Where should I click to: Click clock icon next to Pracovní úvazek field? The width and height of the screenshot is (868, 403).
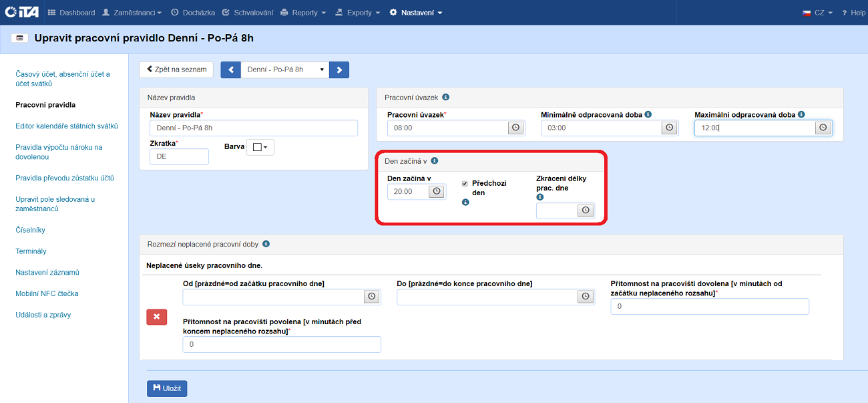[515, 128]
